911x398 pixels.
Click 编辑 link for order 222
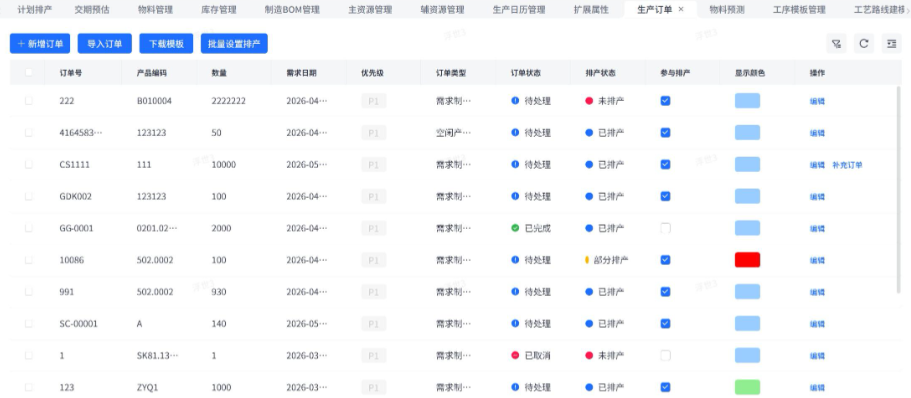click(817, 101)
